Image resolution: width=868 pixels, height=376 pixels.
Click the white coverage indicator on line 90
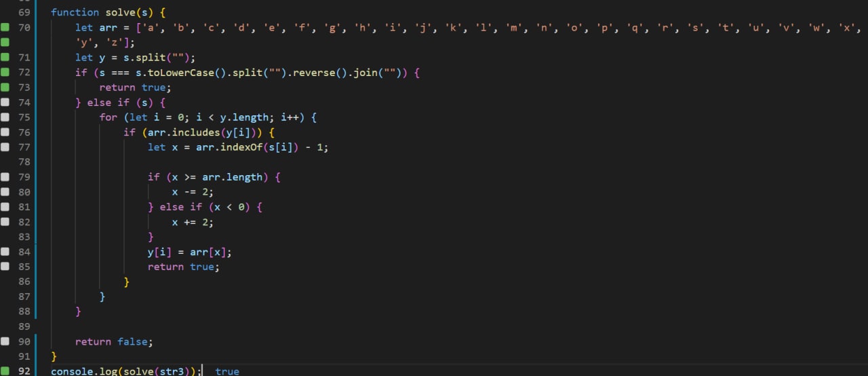(5, 341)
